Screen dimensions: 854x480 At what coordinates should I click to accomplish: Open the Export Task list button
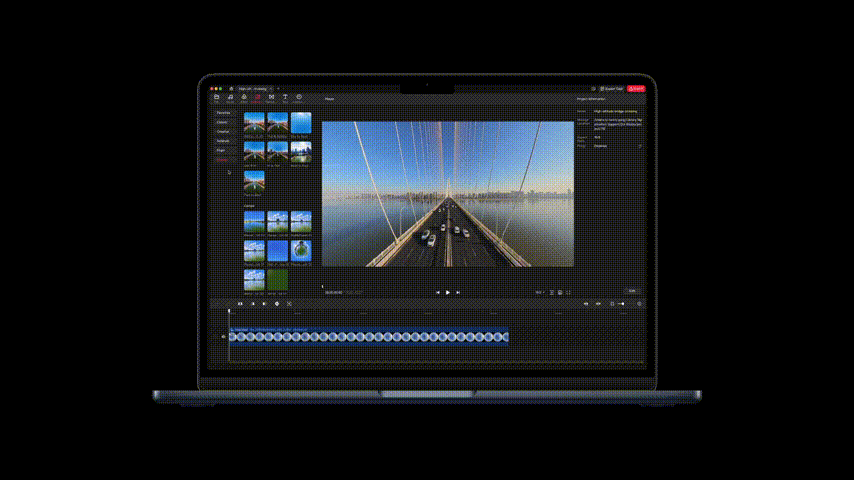click(x=611, y=89)
